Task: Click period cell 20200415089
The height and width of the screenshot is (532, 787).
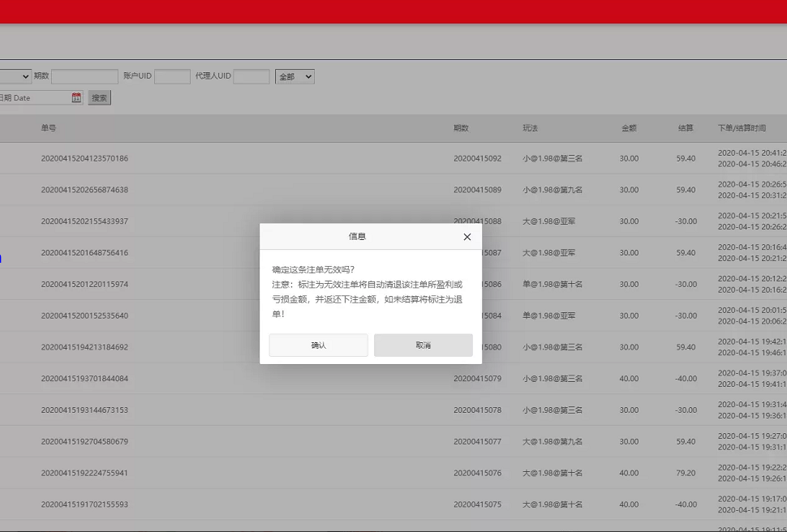Action: pyautogui.click(x=477, y=190)
